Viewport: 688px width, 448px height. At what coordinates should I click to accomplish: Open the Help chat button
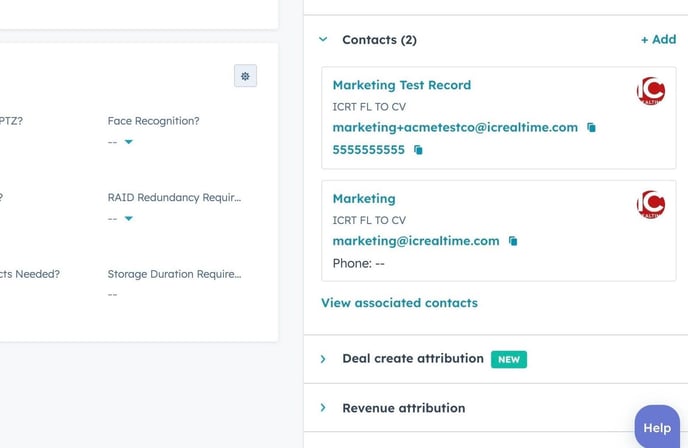[x=657, y=427]
